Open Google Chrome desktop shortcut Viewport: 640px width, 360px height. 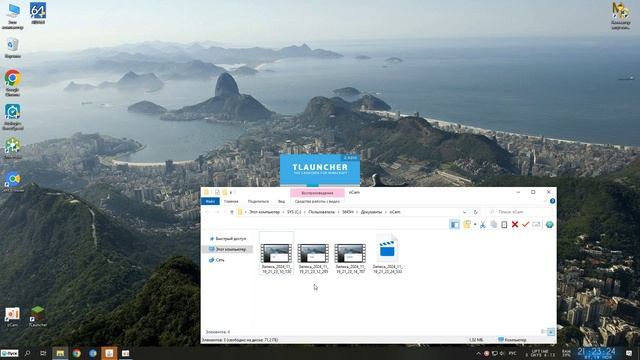[13, 82]
